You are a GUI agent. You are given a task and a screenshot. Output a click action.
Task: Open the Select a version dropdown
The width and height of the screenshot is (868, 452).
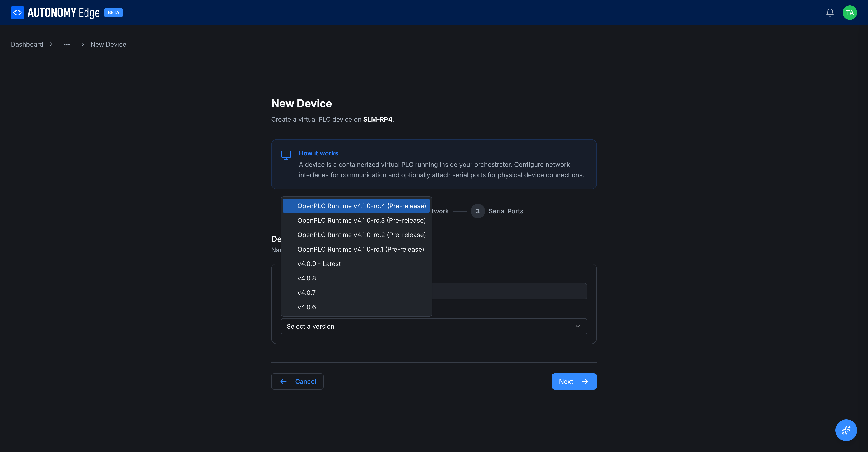434,326
